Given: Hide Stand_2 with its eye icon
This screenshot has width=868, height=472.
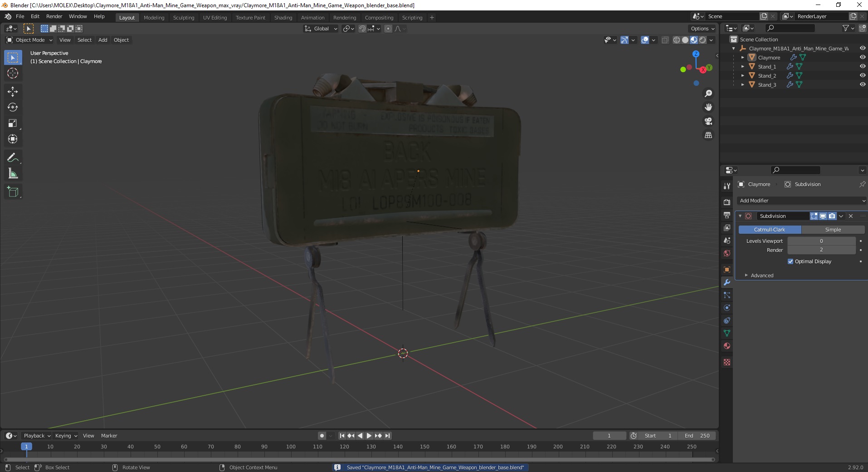Looking at the screenshot, I should click(x=862, y=75).
